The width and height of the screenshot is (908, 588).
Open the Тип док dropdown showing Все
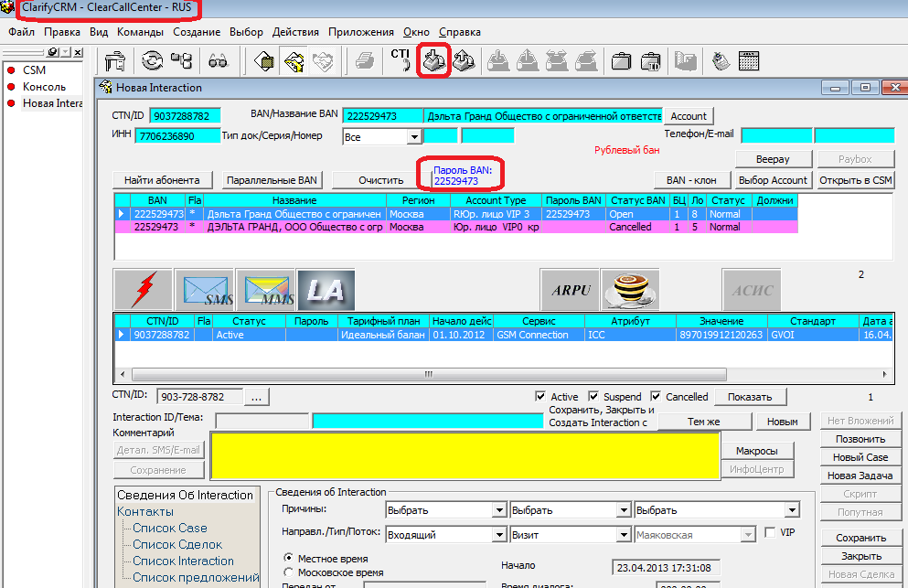[x=414, y=137]
